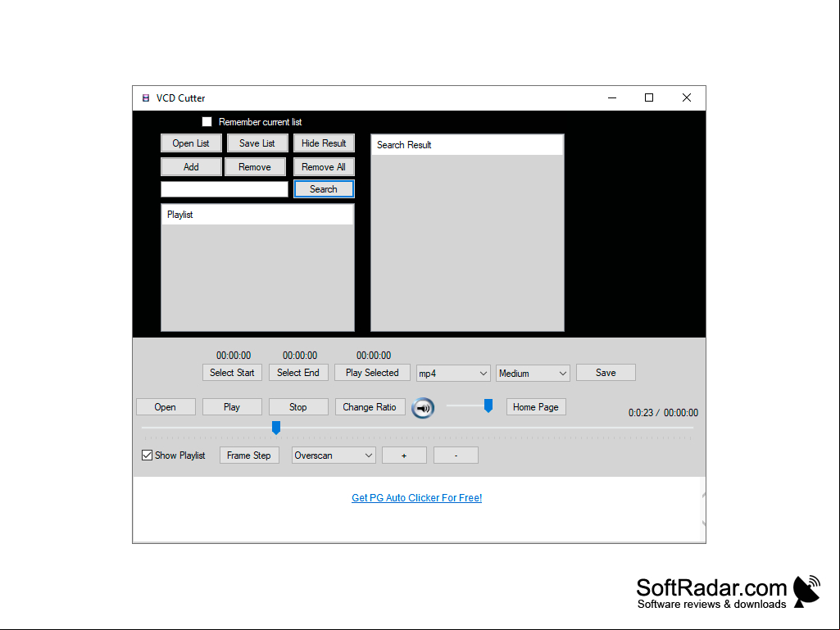Enable Remember current list checkbox
The height and width of the screenshot is (630, 840).
pyautogui.click(x=207, y=121)
